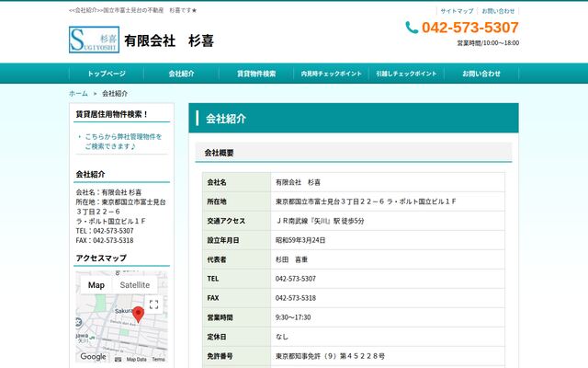Click the Sugiyoshi company logo image

(94, 40)
